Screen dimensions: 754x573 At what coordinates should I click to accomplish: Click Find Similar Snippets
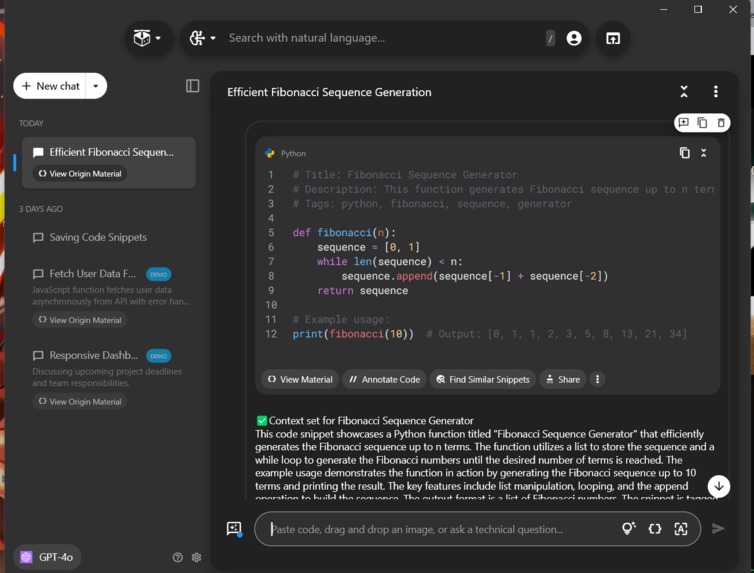pyautogui.click(x=483, y=379)
